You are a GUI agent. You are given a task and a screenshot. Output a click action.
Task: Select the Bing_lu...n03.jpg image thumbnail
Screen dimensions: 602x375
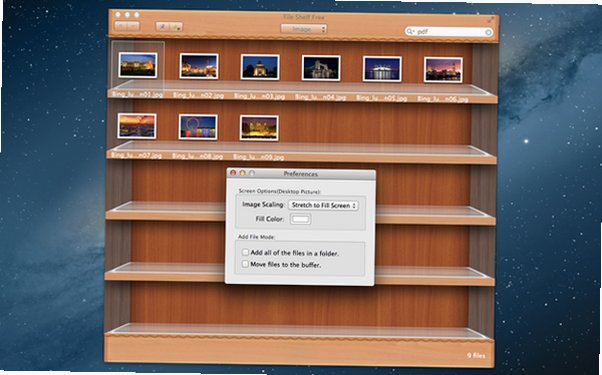coord(260,67)
